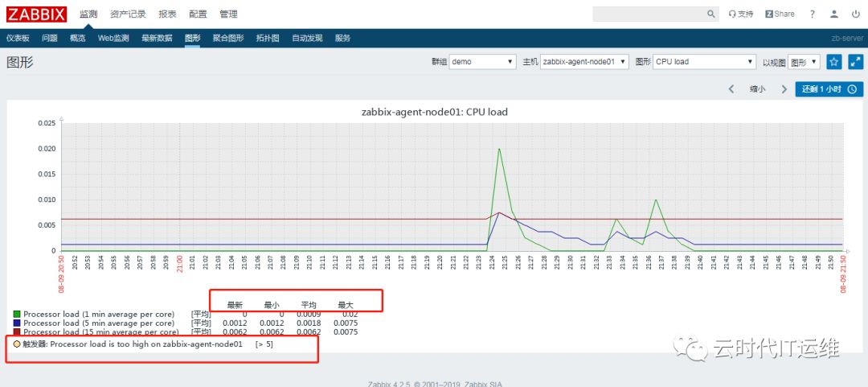Click the red 21:00 x-axis label

click(x=180, y=265)
